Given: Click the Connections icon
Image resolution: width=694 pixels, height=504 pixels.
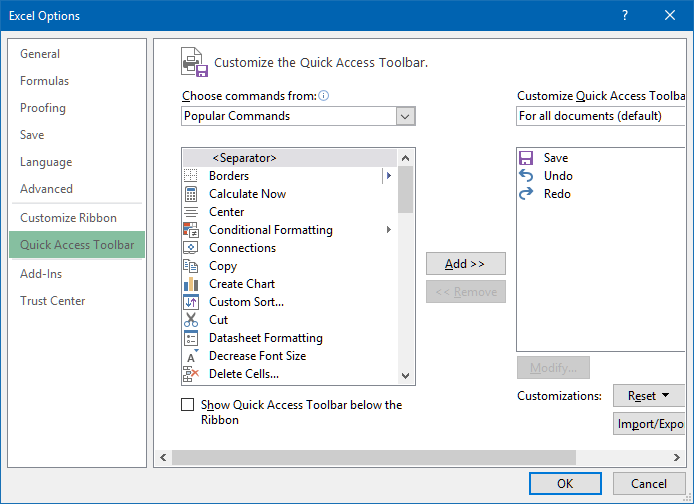Looking at the screenshot, I should click(191, 248).
